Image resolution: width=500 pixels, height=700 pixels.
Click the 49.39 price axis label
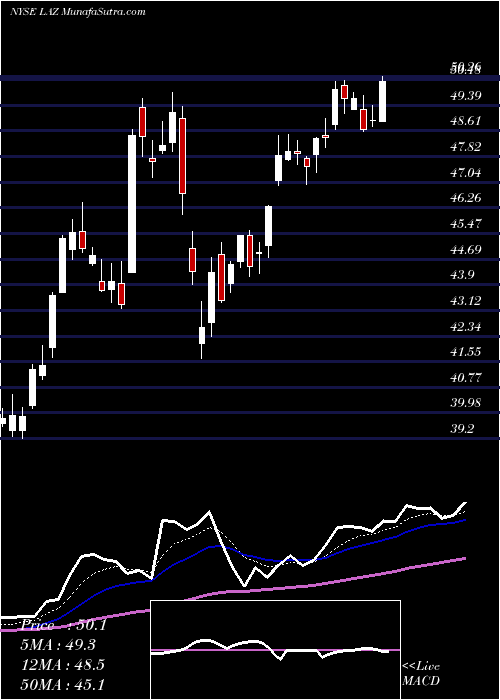466,95
